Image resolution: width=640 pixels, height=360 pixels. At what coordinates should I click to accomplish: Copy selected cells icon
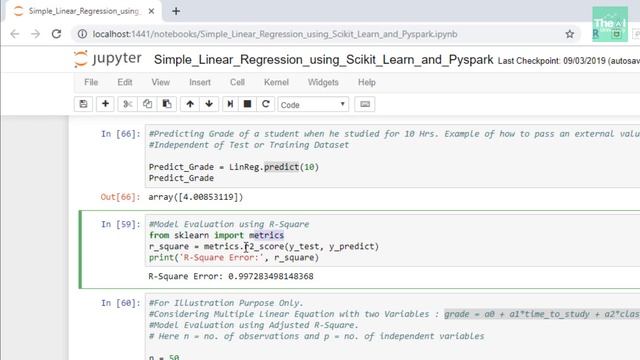point(147,104)
